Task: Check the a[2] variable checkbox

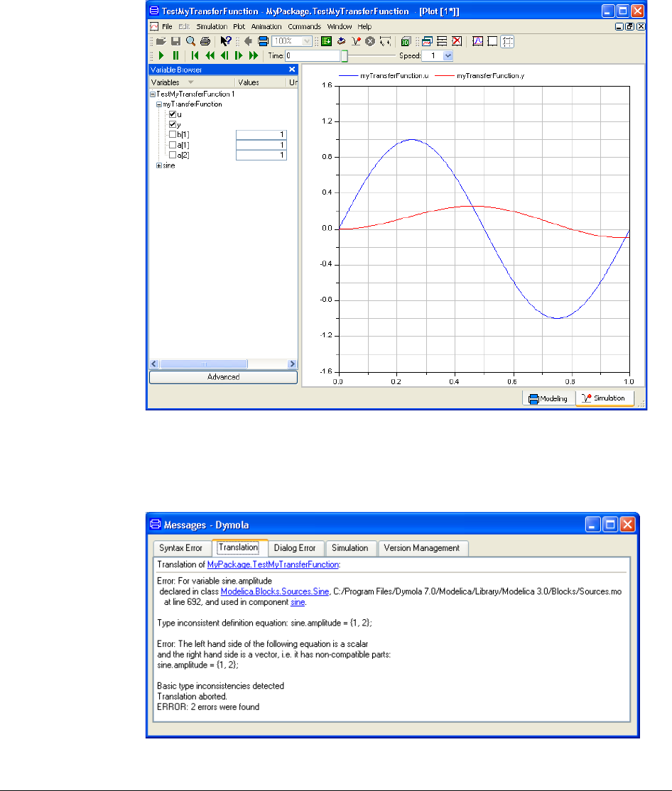Action: tap(173, 155)
